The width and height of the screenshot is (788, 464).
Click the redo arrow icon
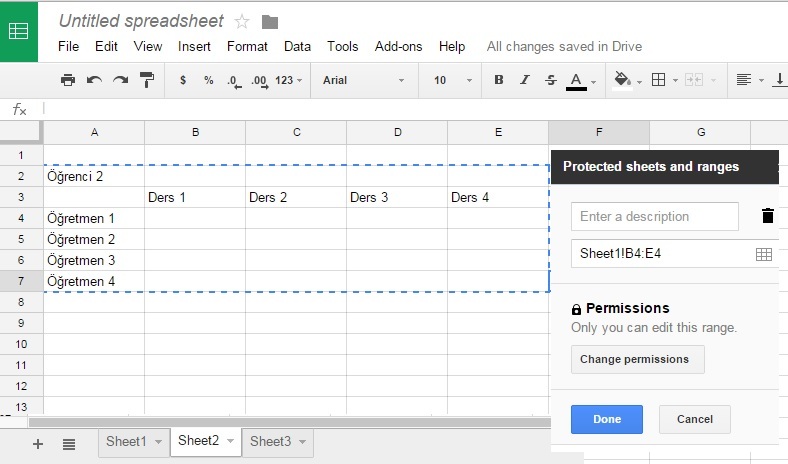[x=121, y=80]
